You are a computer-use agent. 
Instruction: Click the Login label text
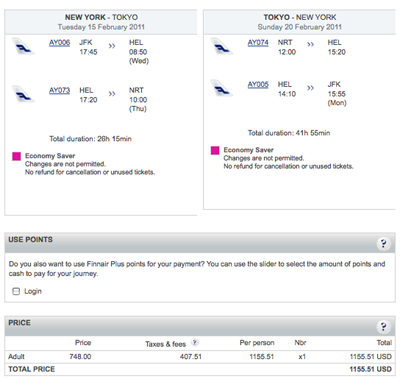point(33,291)
